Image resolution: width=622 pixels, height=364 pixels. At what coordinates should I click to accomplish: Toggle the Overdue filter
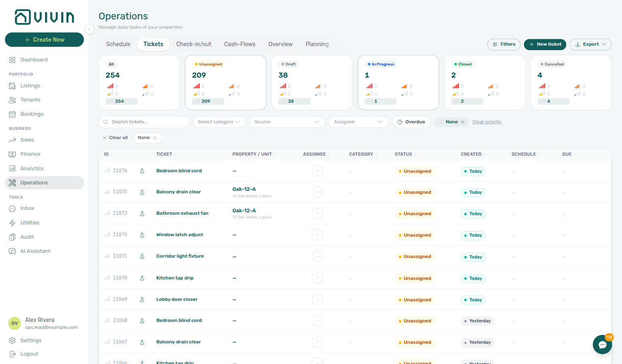pyautogui.click(x=411, y=122)
